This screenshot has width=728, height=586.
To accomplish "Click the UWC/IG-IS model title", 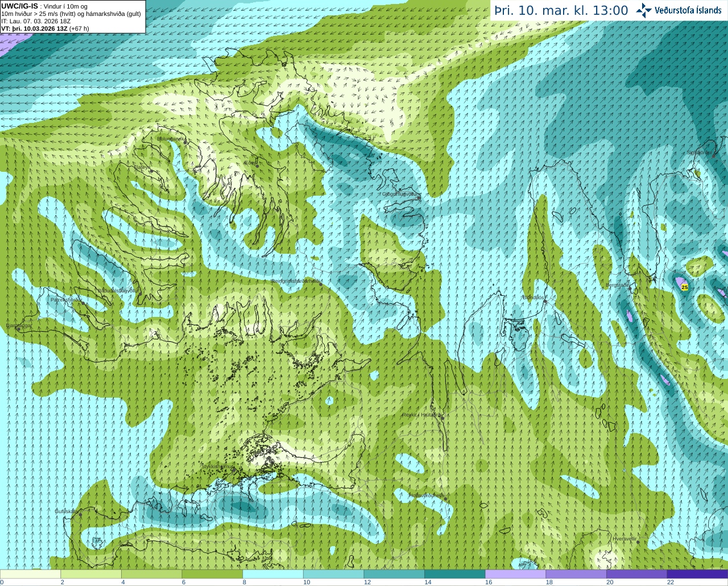I will [x=20, y=6].
